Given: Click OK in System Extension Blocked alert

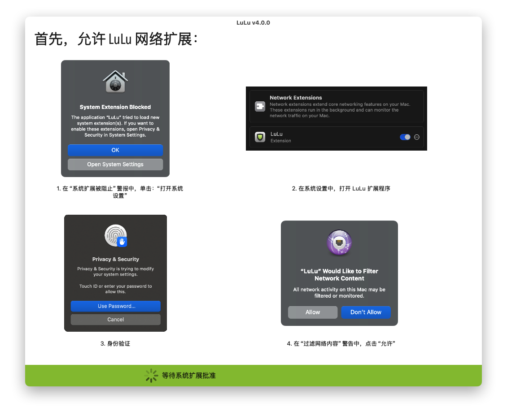Looking at the screenshot, I should [x=115, y=150].
